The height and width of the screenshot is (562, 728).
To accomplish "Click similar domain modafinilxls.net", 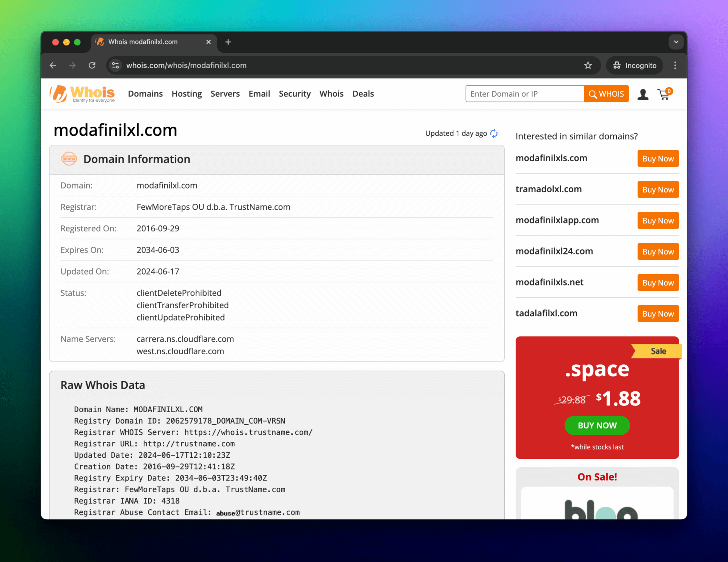I will pos(549,283).
